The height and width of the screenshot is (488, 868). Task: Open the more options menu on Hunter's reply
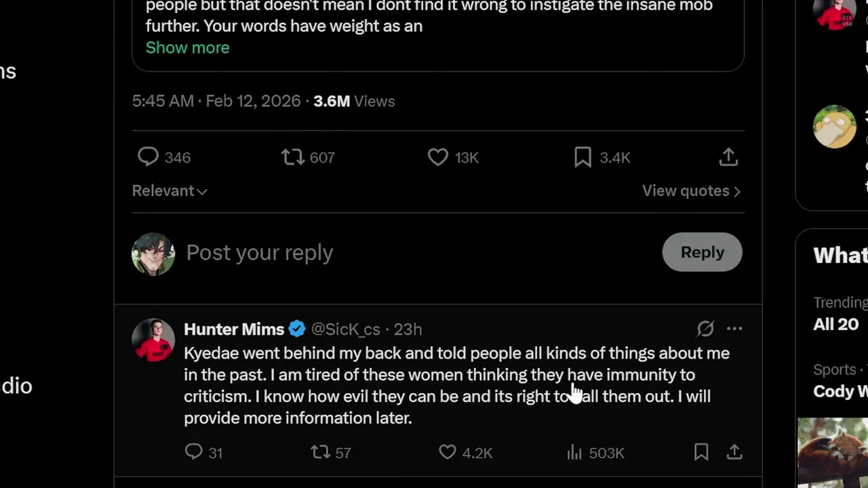pos(734,329)
